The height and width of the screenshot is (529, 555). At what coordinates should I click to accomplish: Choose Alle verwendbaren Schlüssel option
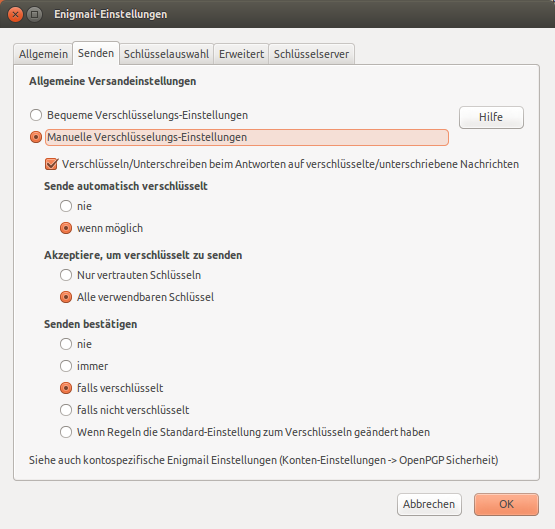(x=66, y=297)
